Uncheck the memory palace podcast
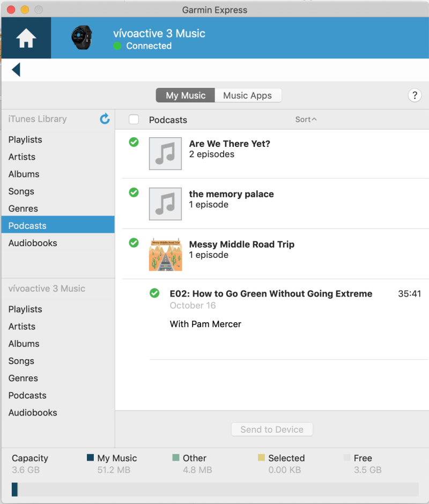This screenshot has height=504, width=429. [x=134, y=192]
